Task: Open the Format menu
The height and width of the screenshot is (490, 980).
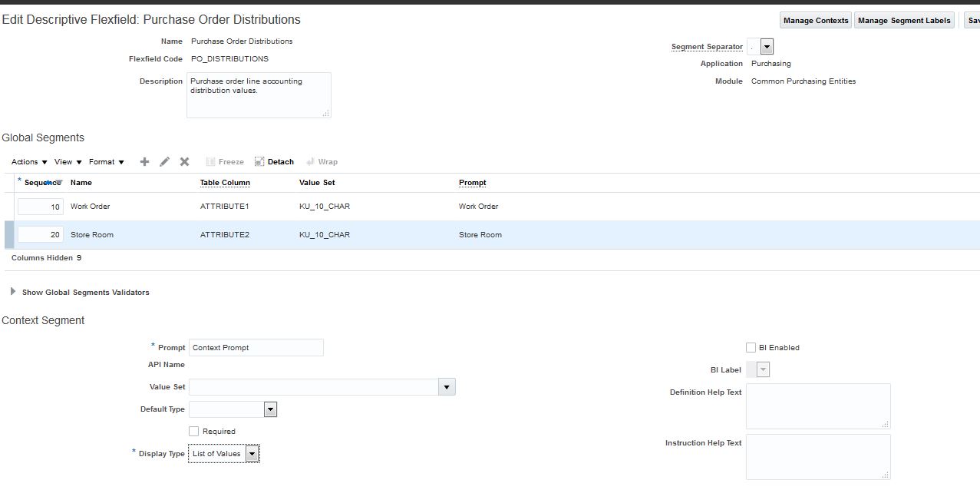Action: [107, 161]
